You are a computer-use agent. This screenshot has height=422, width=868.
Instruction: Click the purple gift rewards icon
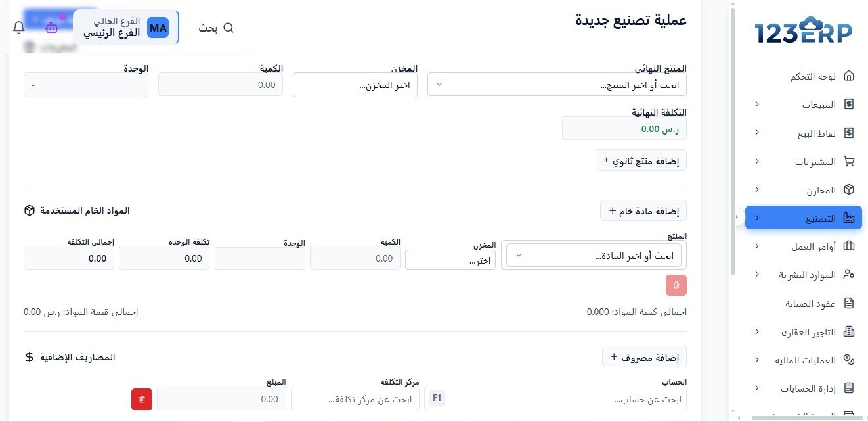(51, 27)
